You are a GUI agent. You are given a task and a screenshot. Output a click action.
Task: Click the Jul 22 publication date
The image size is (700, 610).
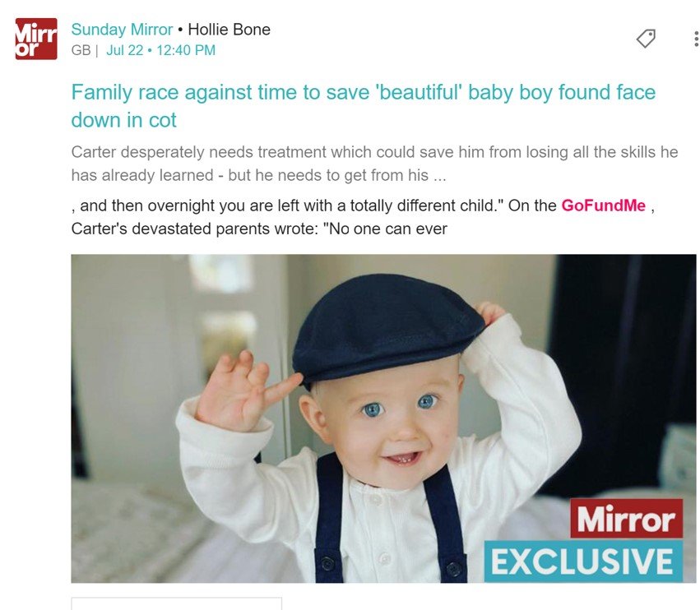click(124, 50)
